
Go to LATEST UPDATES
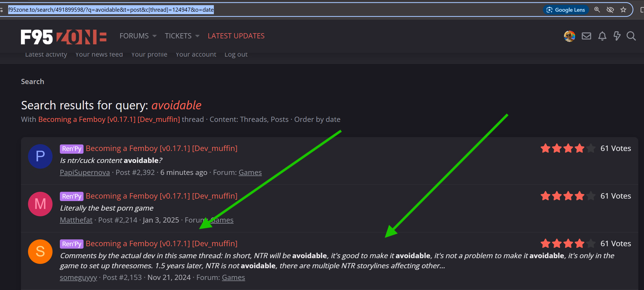pos(236,36)
